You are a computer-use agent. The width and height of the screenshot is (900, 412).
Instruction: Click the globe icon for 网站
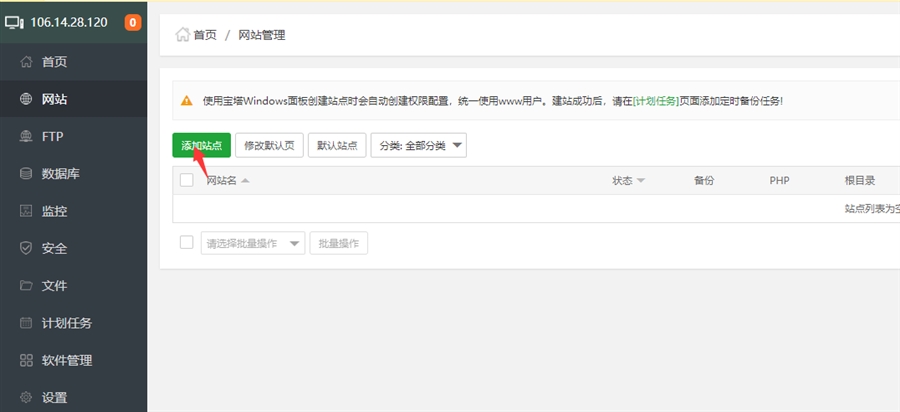pyautogui.click(x=26, y=99)
